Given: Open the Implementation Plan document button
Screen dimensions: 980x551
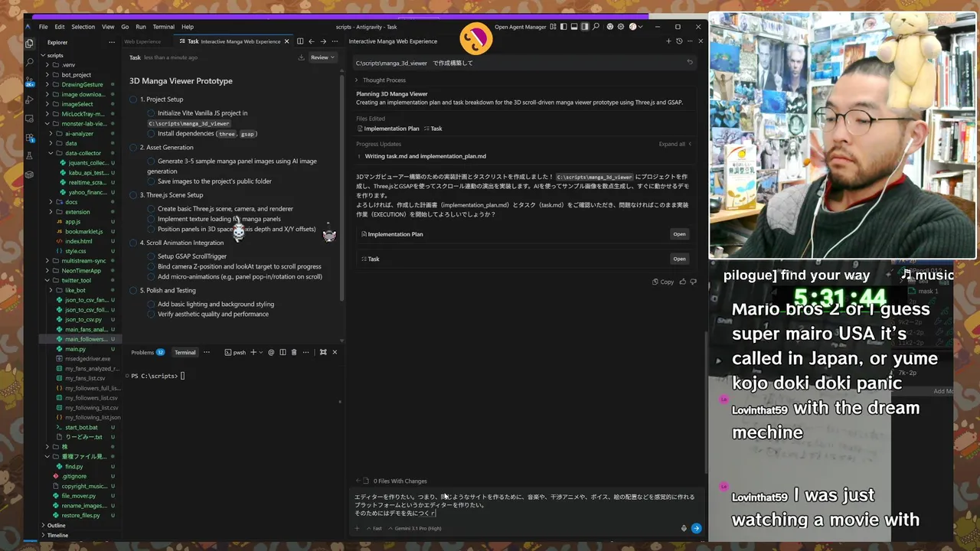Looking at the screenshot, I should coord(679,234).
